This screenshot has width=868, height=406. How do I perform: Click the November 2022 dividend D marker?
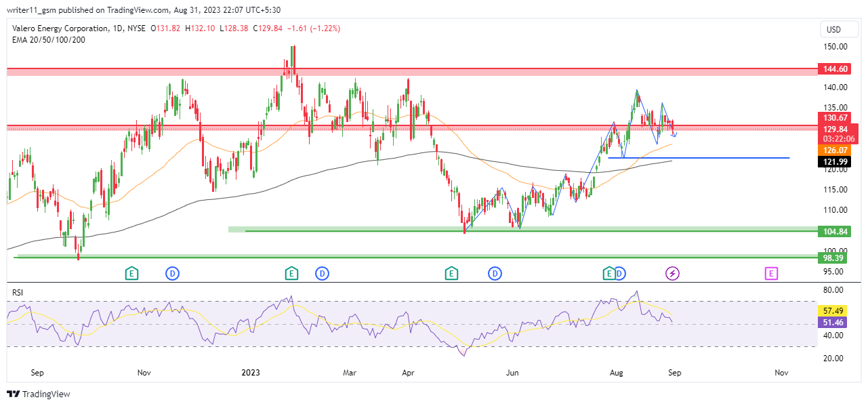pos(173,274)
